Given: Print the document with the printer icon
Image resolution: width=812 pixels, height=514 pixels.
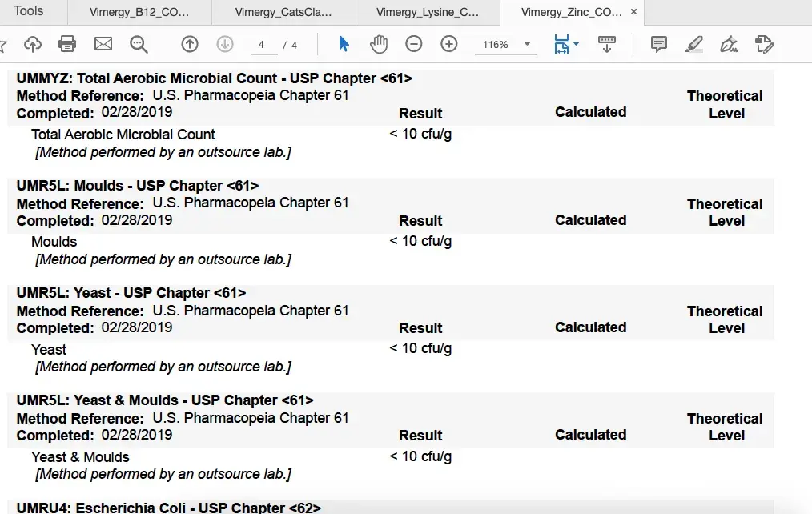Looking at the screenshot, I should click(68, 45).
